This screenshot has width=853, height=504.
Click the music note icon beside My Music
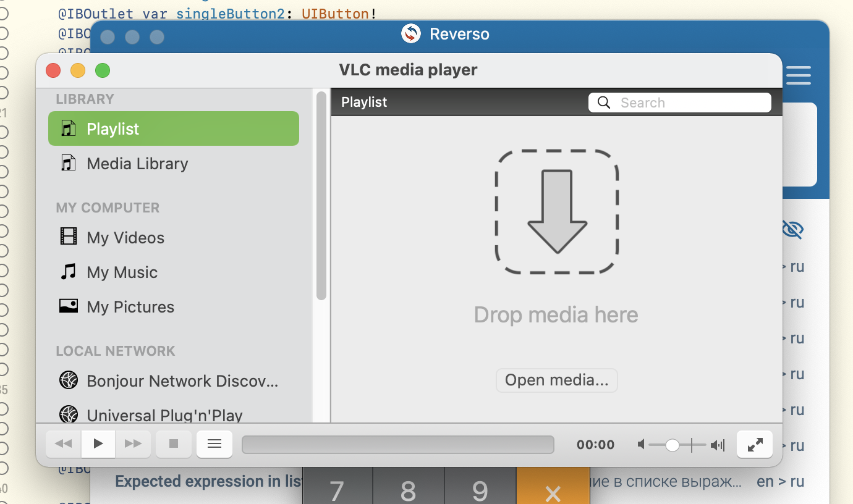click(68, 271)
